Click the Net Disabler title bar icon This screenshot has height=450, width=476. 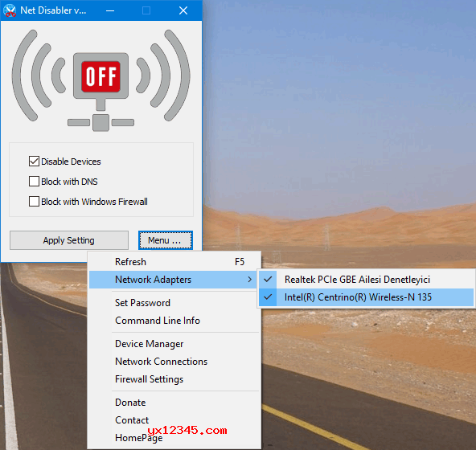point(10,10)
